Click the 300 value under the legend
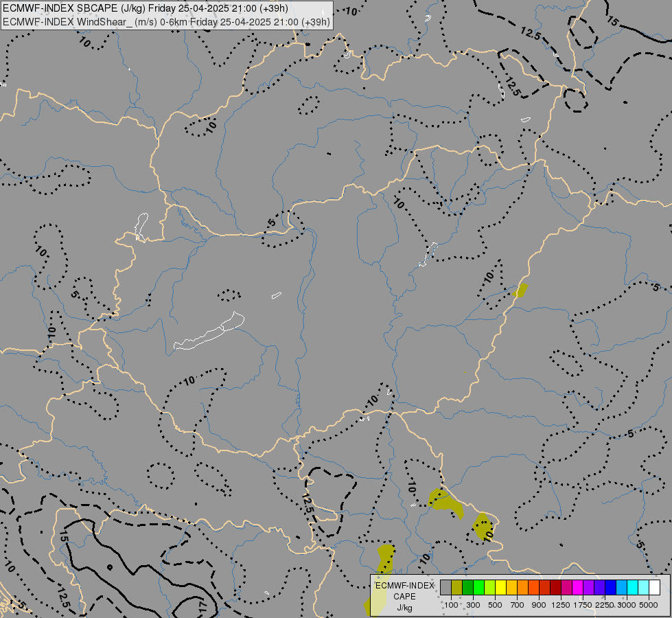The width and height of the screenshot is (672, 618). [473, 605]
